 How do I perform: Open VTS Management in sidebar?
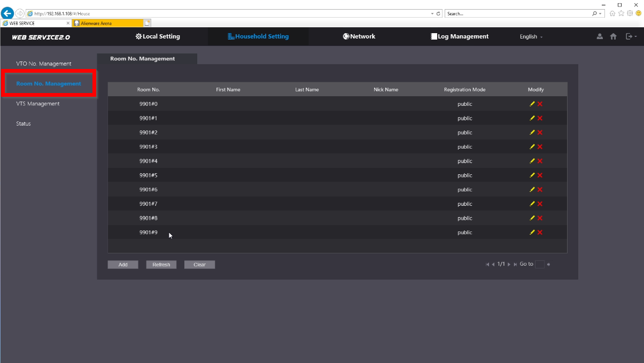38,104
